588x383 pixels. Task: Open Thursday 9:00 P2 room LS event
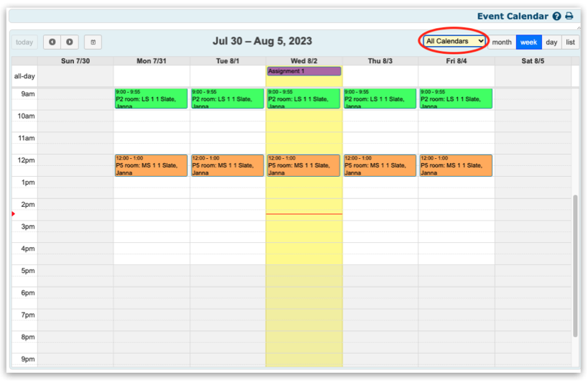(x=380, y=98)
